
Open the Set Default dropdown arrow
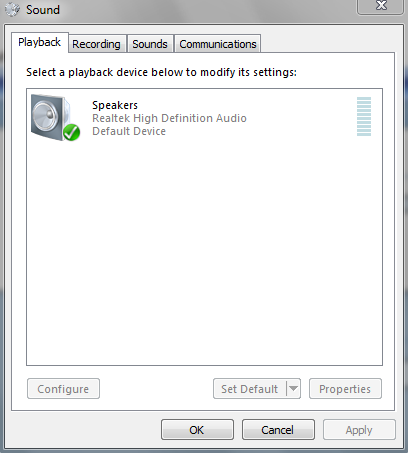pos(293,388)
